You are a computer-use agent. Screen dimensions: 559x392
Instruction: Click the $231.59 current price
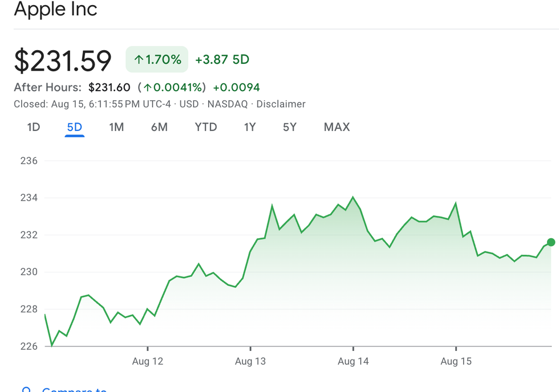coord(63,60)
